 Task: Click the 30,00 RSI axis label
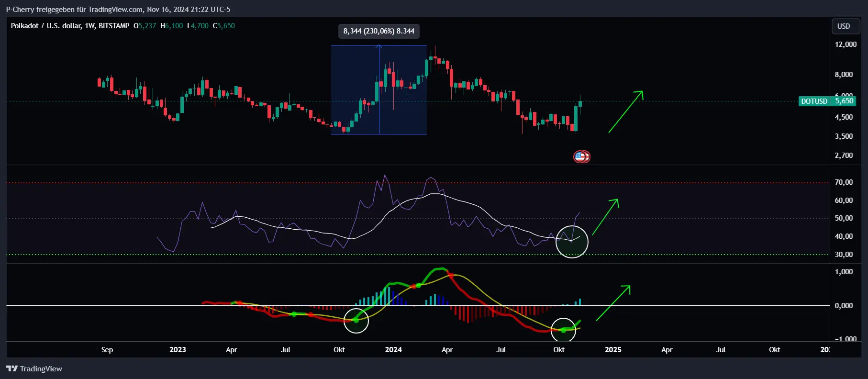tap(844, 255)
